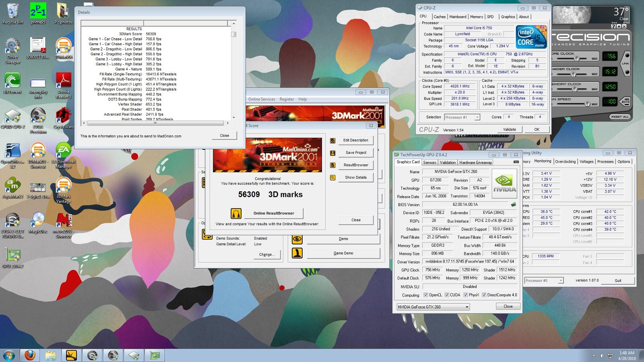Toggle the OpenCL checkbox in GPU-Z
The width and height of the screenshot is (644, 362).
tap(426, 295)
